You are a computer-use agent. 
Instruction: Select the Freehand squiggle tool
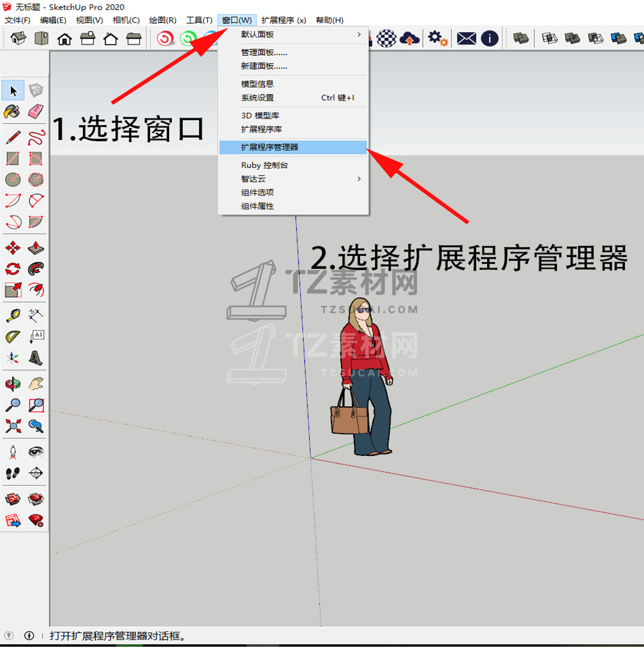point(36,137)
